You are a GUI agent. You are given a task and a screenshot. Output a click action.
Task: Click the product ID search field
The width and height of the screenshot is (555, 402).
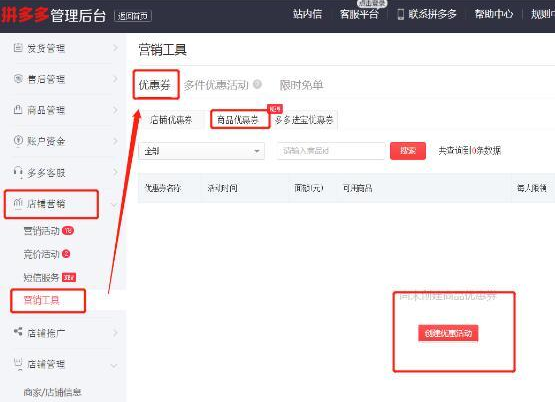click(331, 151)
